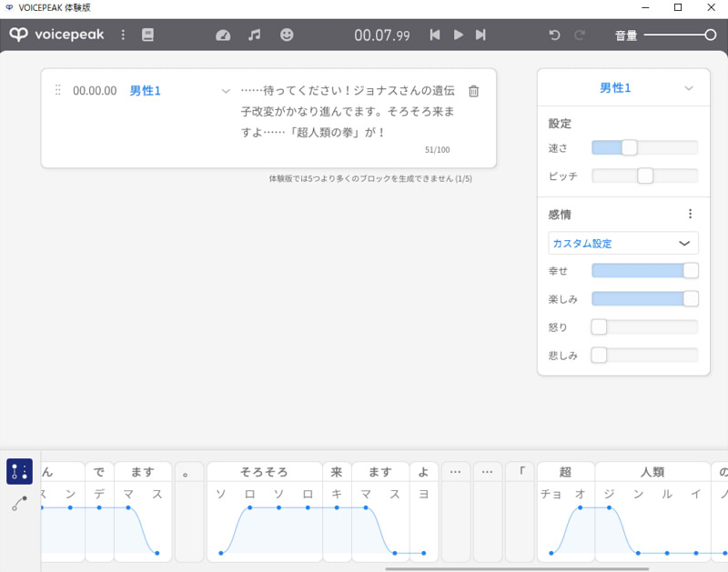This screenshot has width=728, height=572.
Task: Adjust the 速さ speed slider
Action: pos(645,148)
